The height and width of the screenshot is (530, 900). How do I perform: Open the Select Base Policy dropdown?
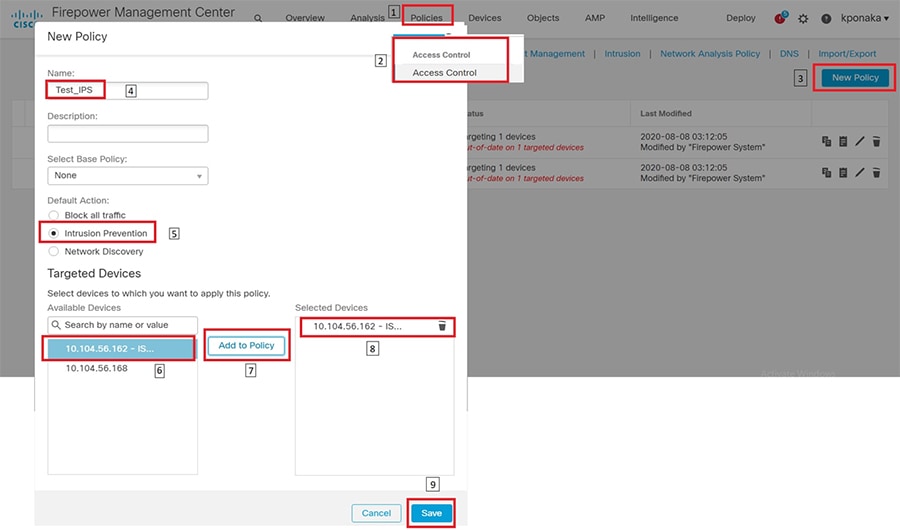(x=127, y=176)
